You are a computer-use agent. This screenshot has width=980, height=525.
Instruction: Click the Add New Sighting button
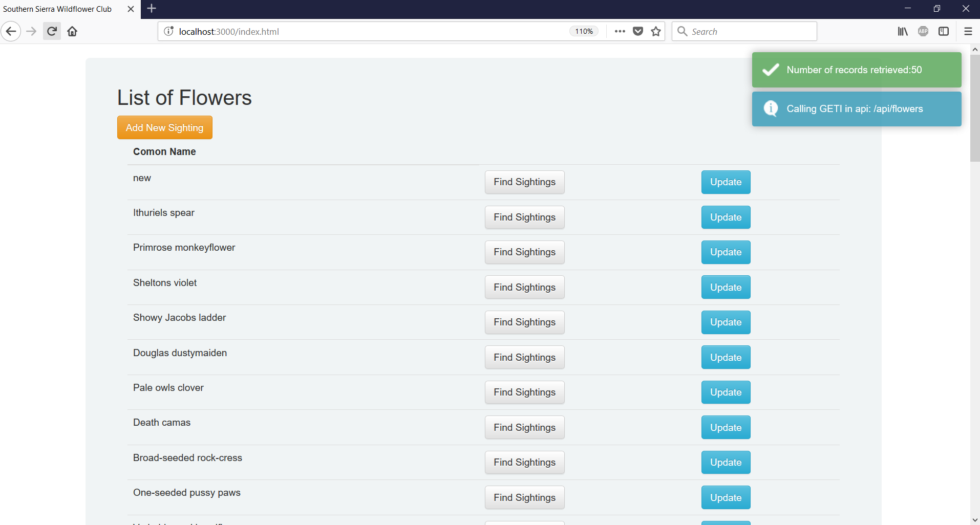(x=165, y=127)
